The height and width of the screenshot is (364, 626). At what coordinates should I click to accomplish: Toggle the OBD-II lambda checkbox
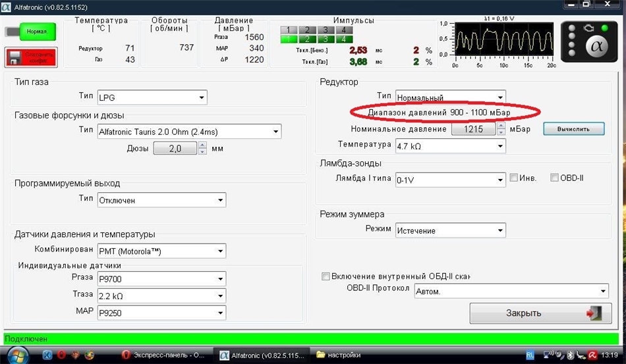point(555,178)
